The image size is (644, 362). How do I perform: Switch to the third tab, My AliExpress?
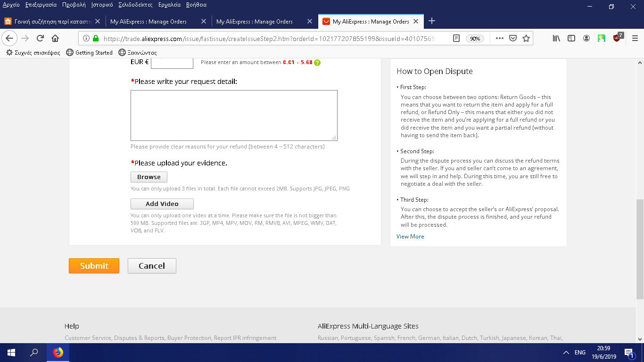click(x=264, y=22)
